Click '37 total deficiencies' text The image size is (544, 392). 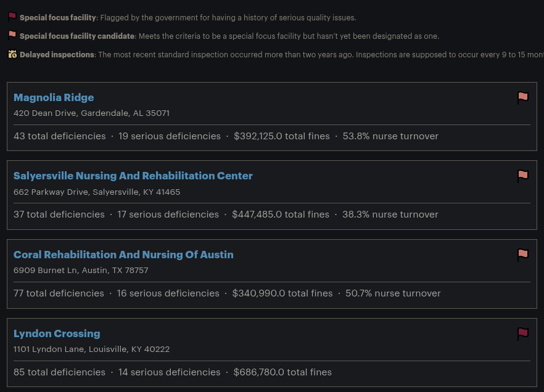click(x=59, y=214)
